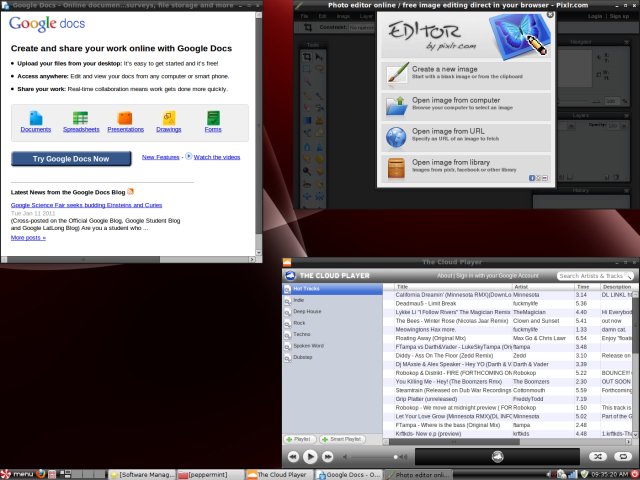This screenshot has width=640, height=480.
Task: Click in Search Artists & Tracks field
Action: point(594,276)
